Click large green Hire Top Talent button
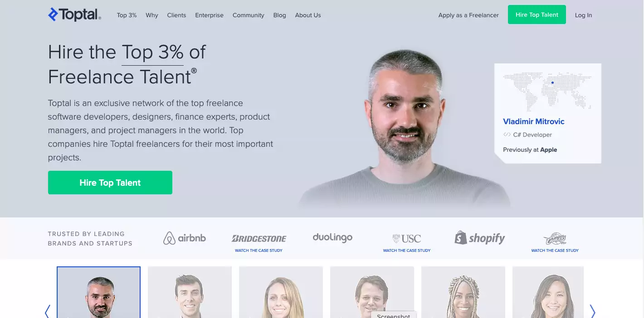Screen dimensions: 644x318 [x=110, y=183]
